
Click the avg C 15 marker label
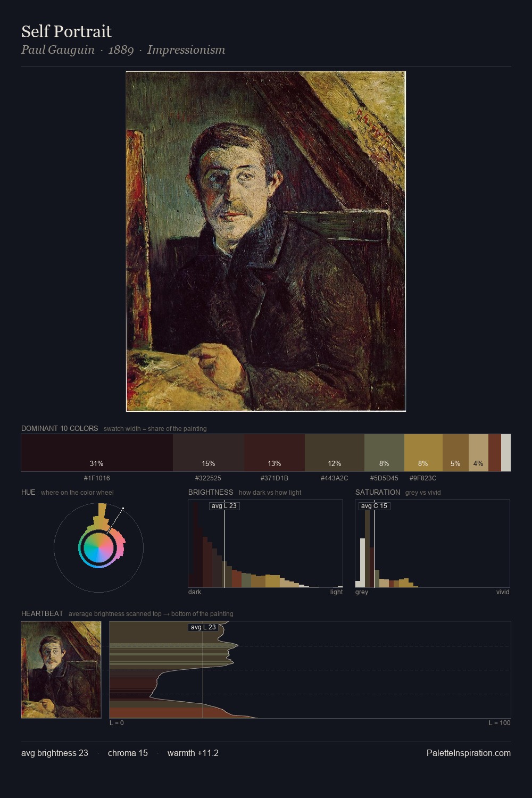[x=374, y=506]
